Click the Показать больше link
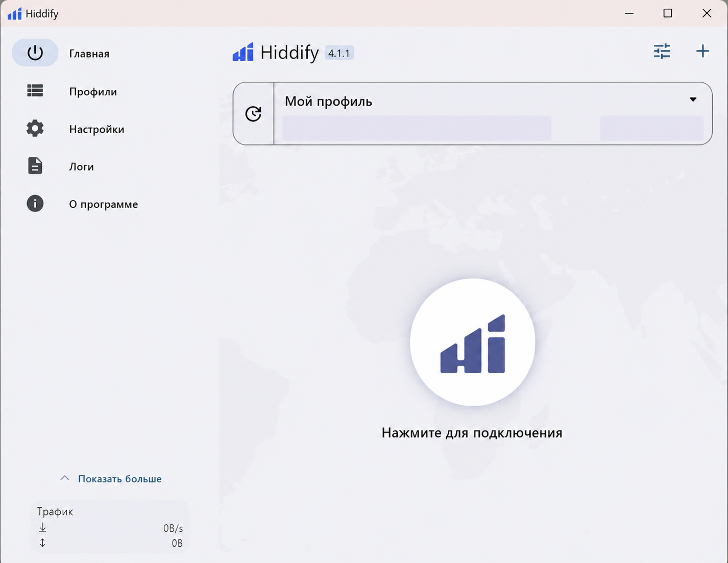The image size is (728, 563). (120, 479)
